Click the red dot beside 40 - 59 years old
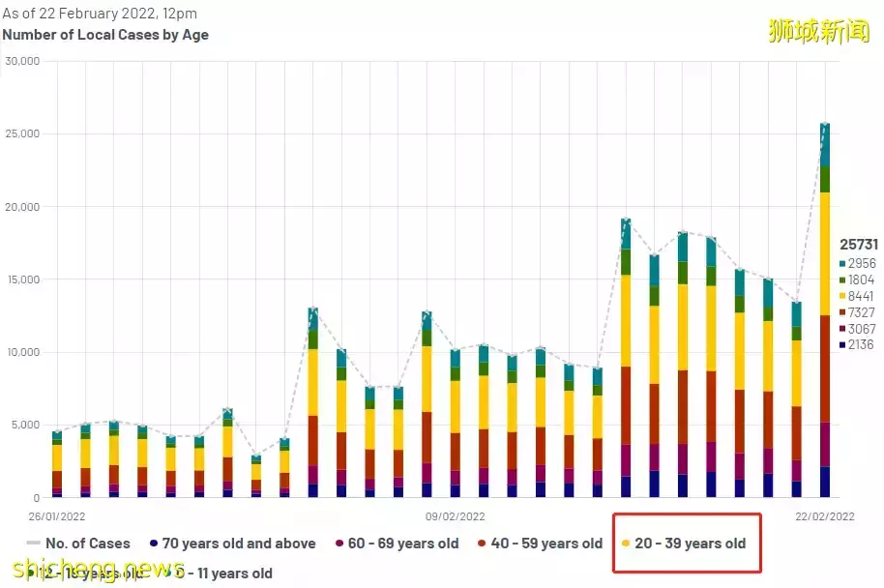 click(x=481, y=544)
